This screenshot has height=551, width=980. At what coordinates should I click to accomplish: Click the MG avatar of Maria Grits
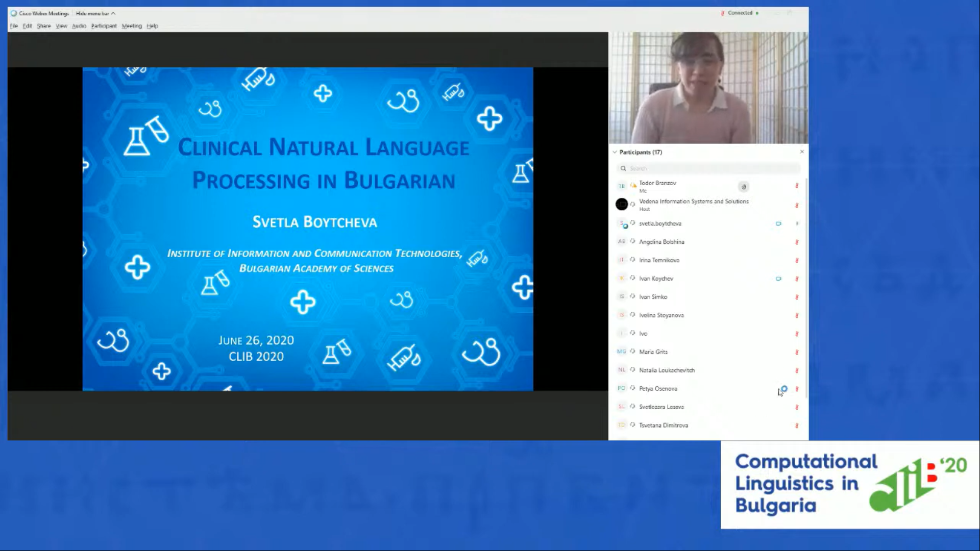tap(621, 352)
